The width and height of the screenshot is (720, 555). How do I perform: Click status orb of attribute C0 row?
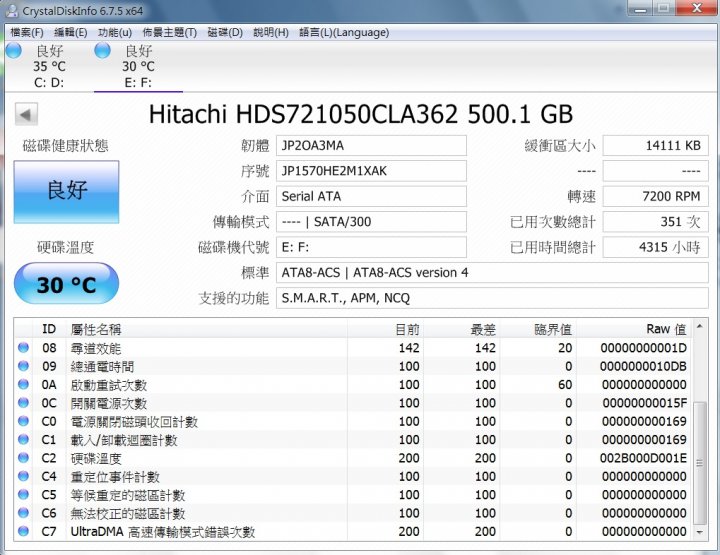23,421
